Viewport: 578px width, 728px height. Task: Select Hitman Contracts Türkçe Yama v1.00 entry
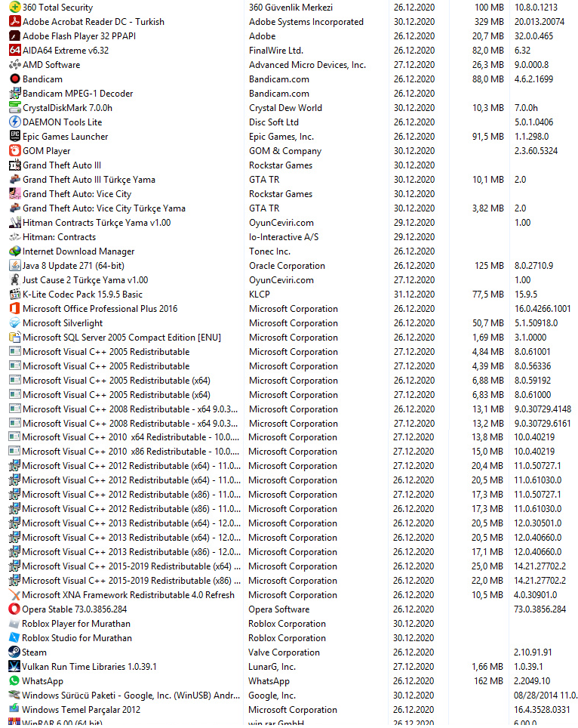coord(97,223)
